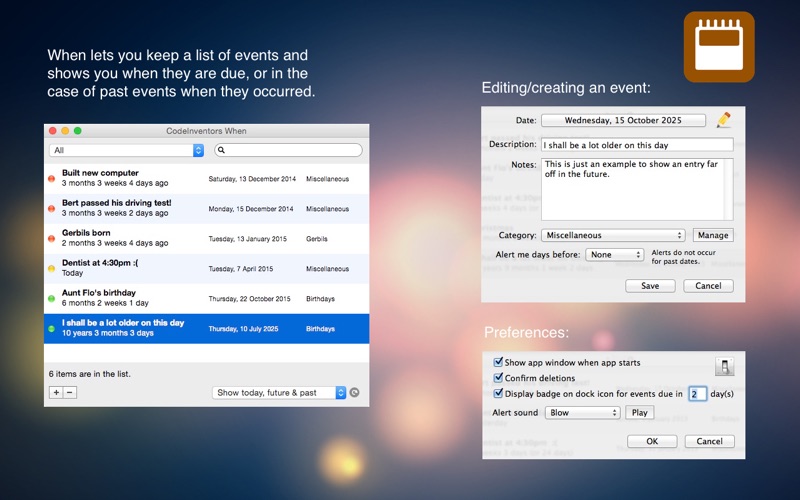Click the days number field in Preferences

697,393
